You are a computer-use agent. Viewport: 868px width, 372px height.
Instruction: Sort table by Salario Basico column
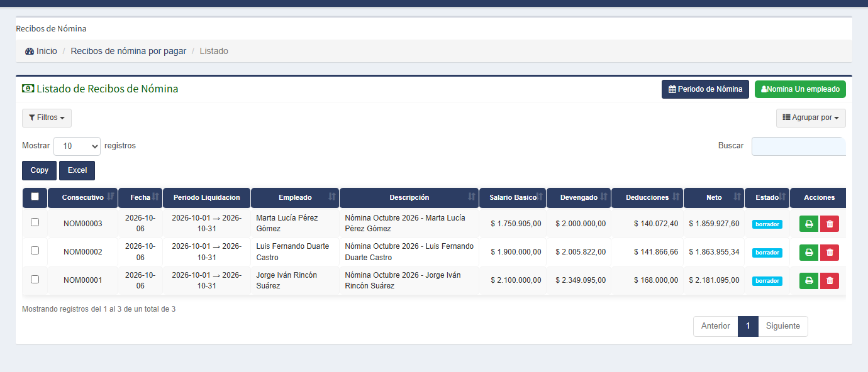513,197
